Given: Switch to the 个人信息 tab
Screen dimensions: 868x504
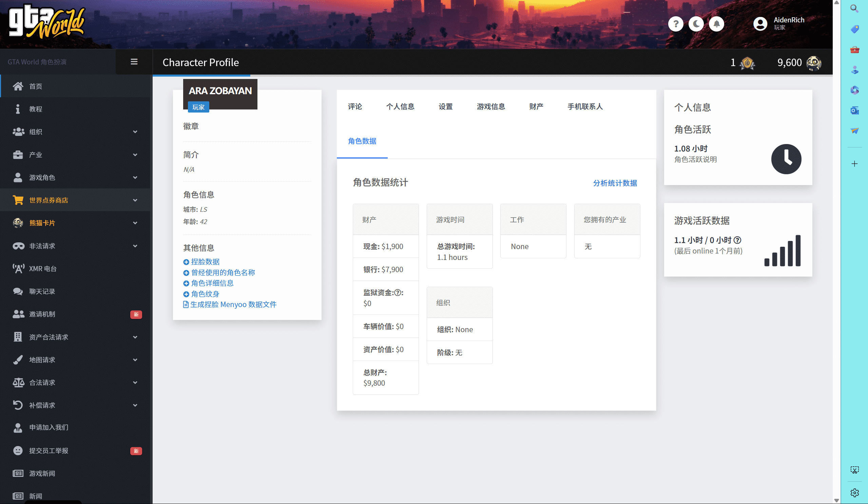Looking at the screenshot, I should (400, 106).
